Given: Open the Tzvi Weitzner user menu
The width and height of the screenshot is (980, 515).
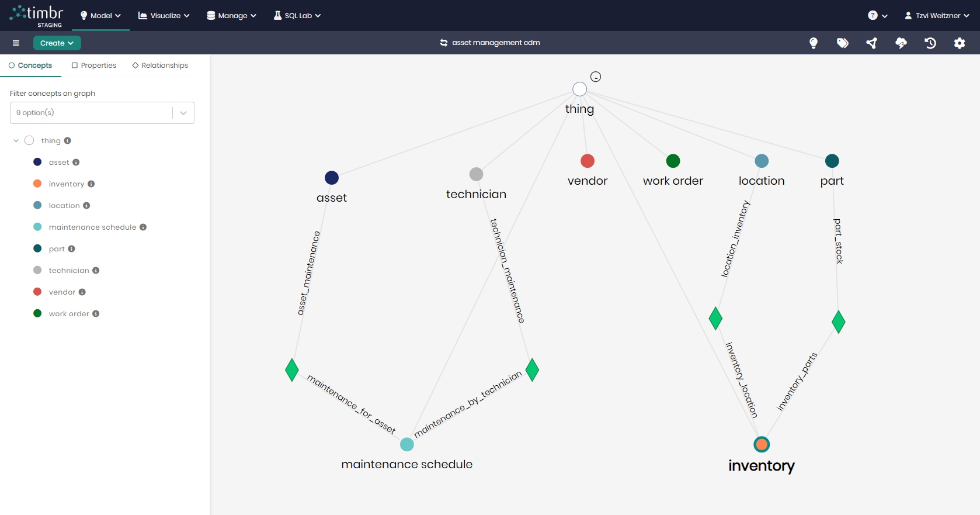Looking at the screenshot, I should (x=937, y=16).
